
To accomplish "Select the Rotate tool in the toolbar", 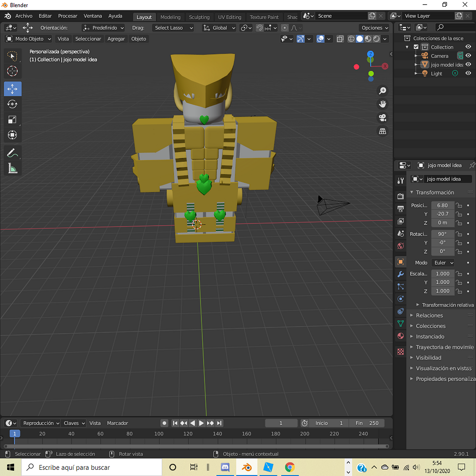I will click(12, 104).
